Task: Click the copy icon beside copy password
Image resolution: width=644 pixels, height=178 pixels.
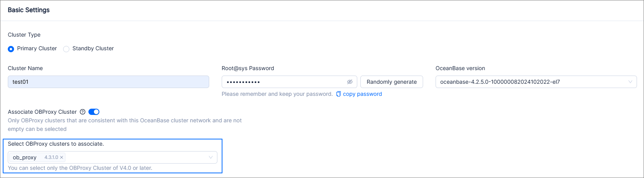Action: 339,94
